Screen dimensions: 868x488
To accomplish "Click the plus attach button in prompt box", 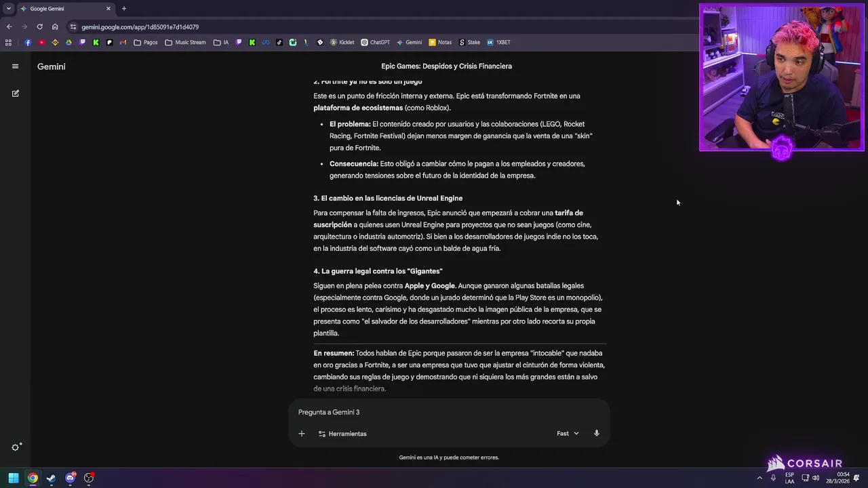I will tap(302, 434).
